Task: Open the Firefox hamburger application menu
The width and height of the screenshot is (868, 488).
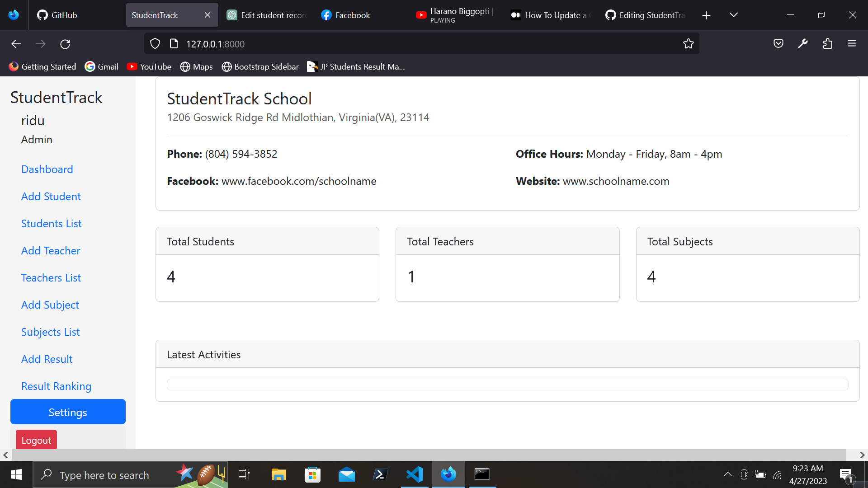Action: click(x=852, y=44)
